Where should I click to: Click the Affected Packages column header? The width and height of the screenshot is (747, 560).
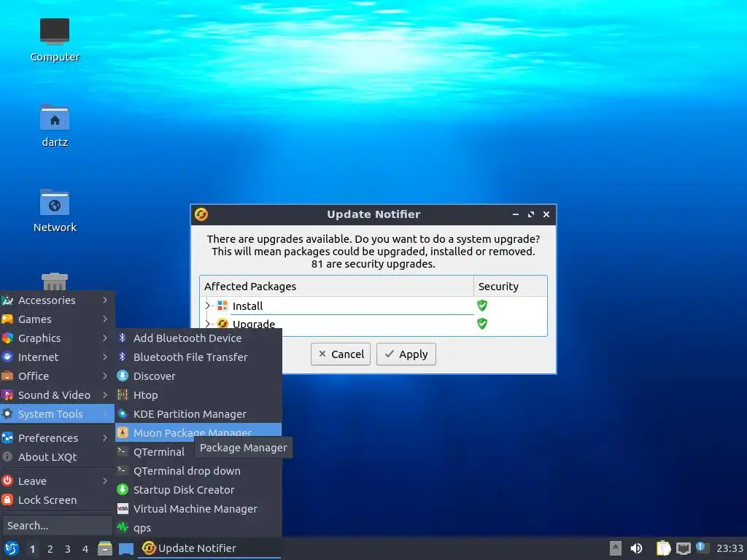(337, 286)
